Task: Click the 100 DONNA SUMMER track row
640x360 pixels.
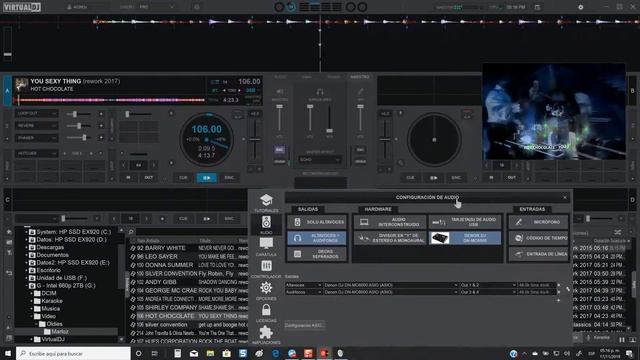Action: pyautogui.click(x=188, y=265)
